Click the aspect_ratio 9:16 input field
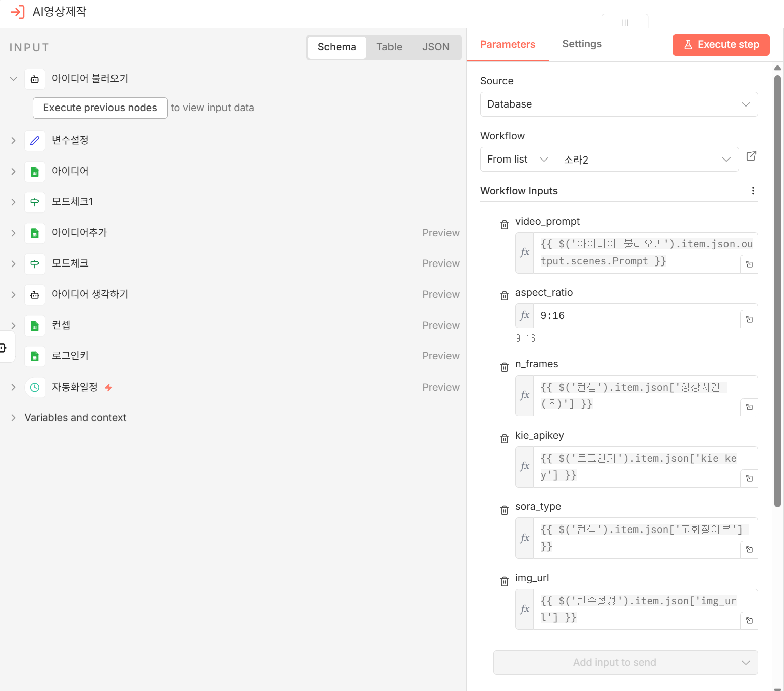Image resolution: width=784 pixels, height=691 pixels. (x=637, y=316)
